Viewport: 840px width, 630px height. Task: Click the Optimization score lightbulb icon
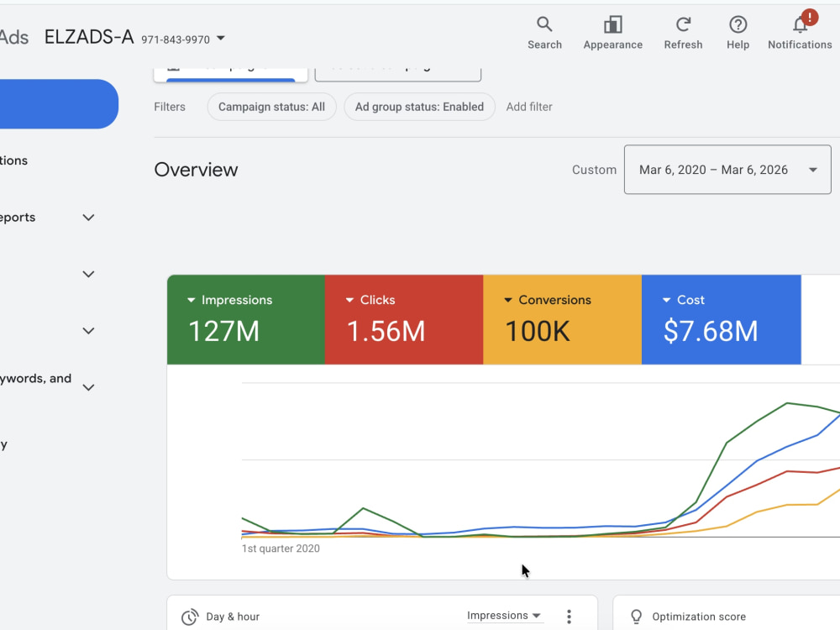[636, 617]
